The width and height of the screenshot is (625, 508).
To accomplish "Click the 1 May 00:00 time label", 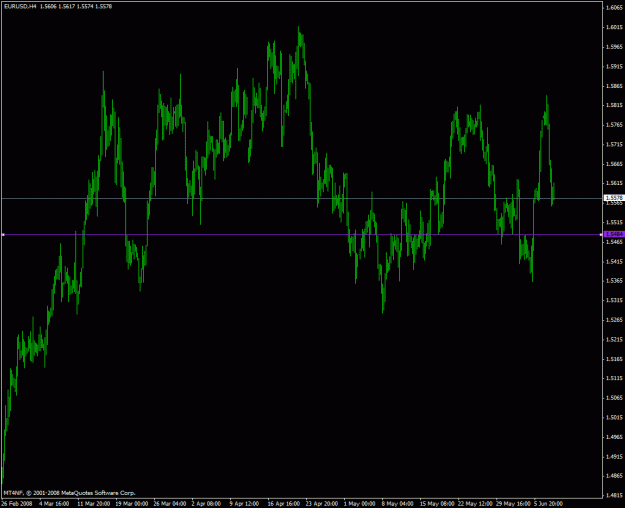I will click(360, 504).
